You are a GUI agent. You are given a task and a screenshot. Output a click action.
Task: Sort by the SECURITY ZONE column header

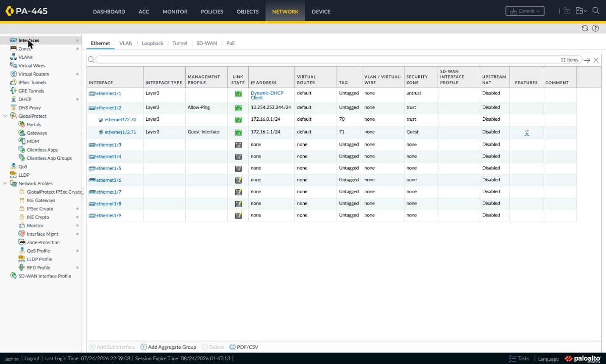click(417, 80)
